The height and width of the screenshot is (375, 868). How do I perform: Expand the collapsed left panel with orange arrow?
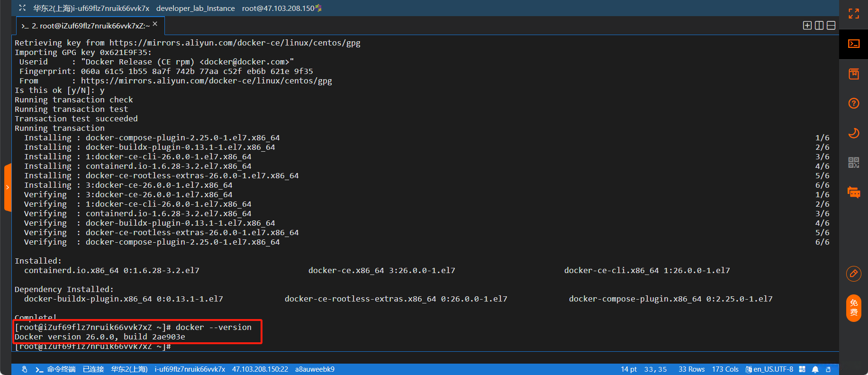[x=8, y=187]
